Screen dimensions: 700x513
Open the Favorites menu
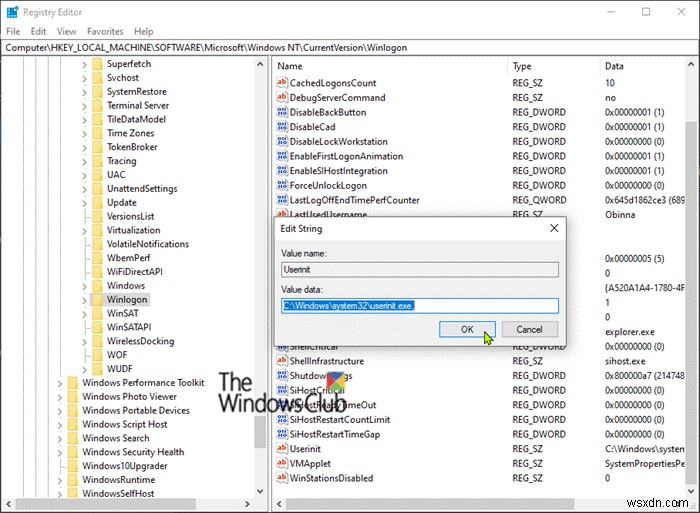105,31
